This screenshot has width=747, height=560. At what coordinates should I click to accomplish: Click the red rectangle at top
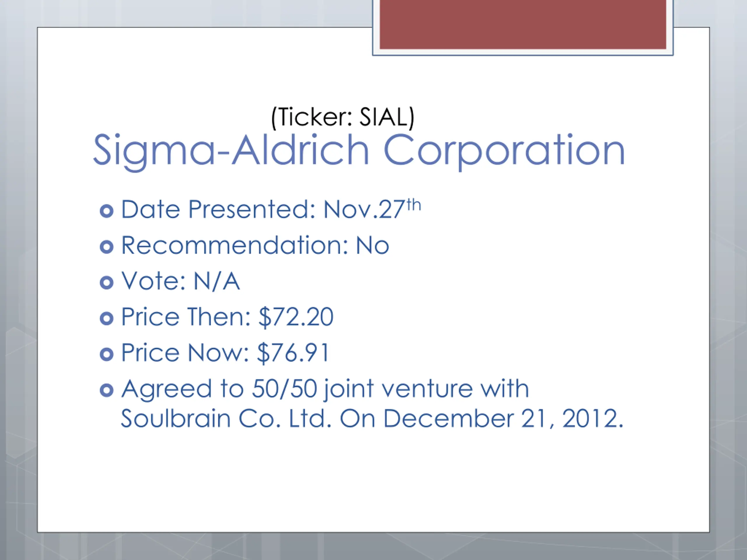[x=523, y=24]
